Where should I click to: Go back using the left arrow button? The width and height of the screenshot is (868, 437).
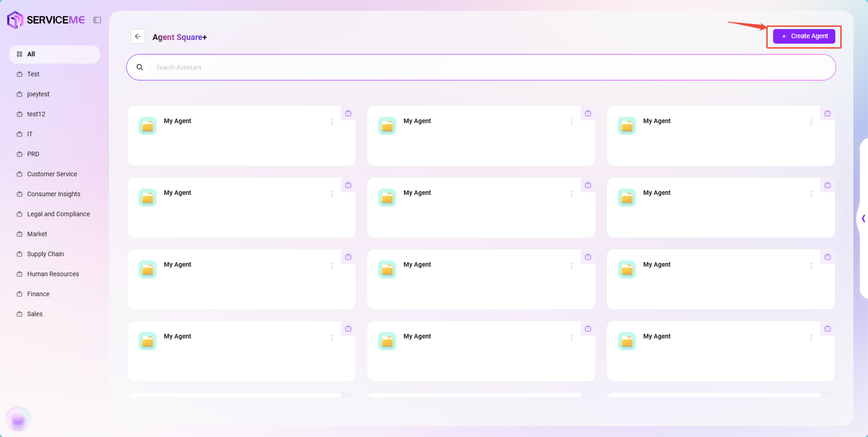pyautogui.click(x=138, y=36)
